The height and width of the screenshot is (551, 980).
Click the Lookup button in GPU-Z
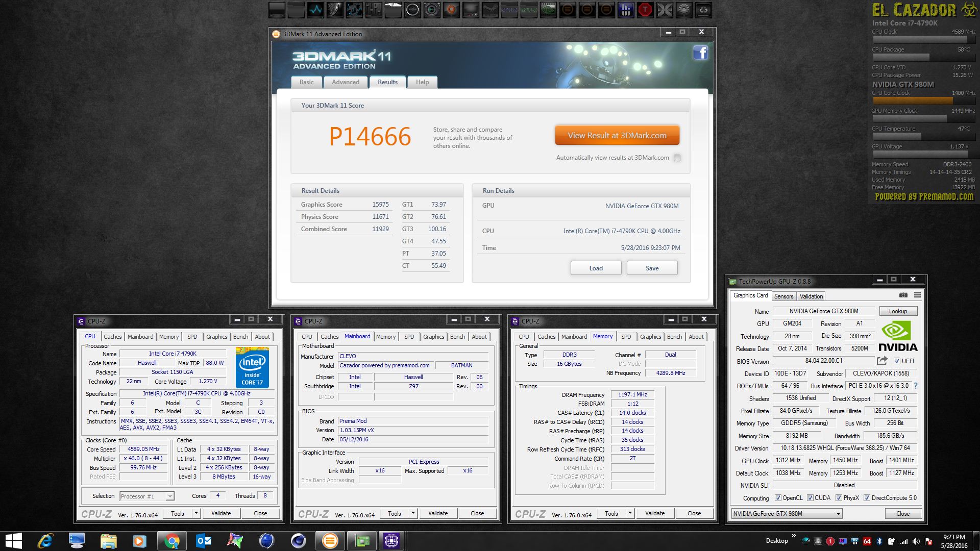898,311
